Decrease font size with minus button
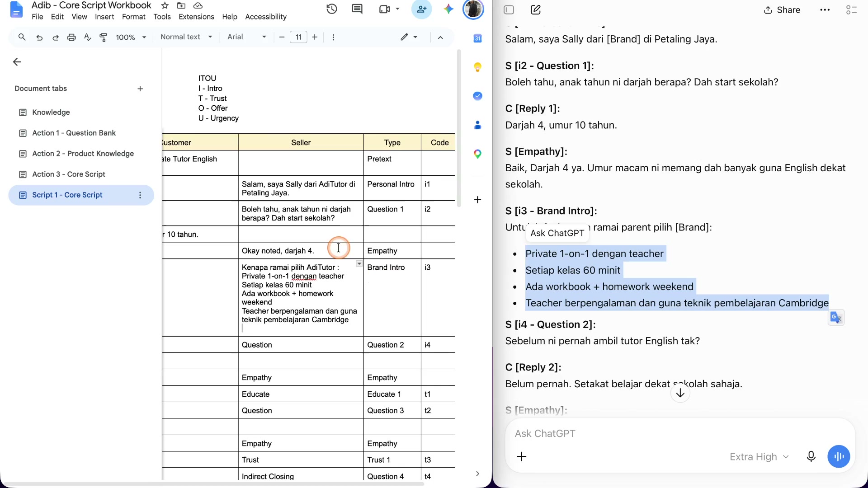Screen dimensions: 868x488 [282, 37]
